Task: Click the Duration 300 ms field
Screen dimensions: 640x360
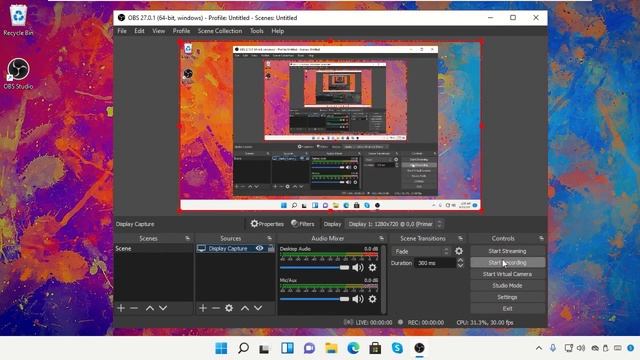Action: coord(435,263)
